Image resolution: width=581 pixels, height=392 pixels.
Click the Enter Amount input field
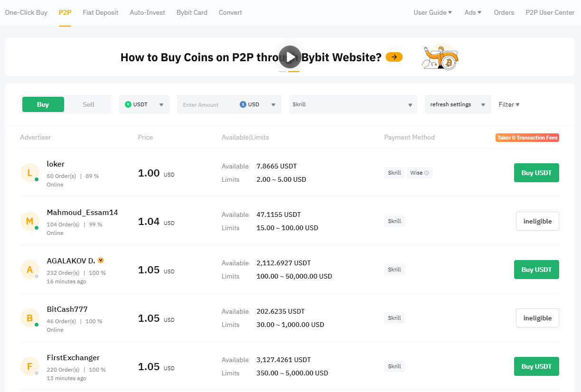click(x=206, y=104)
